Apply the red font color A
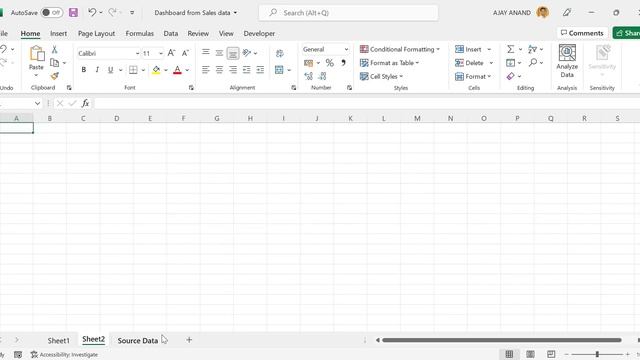 (177, 70)
